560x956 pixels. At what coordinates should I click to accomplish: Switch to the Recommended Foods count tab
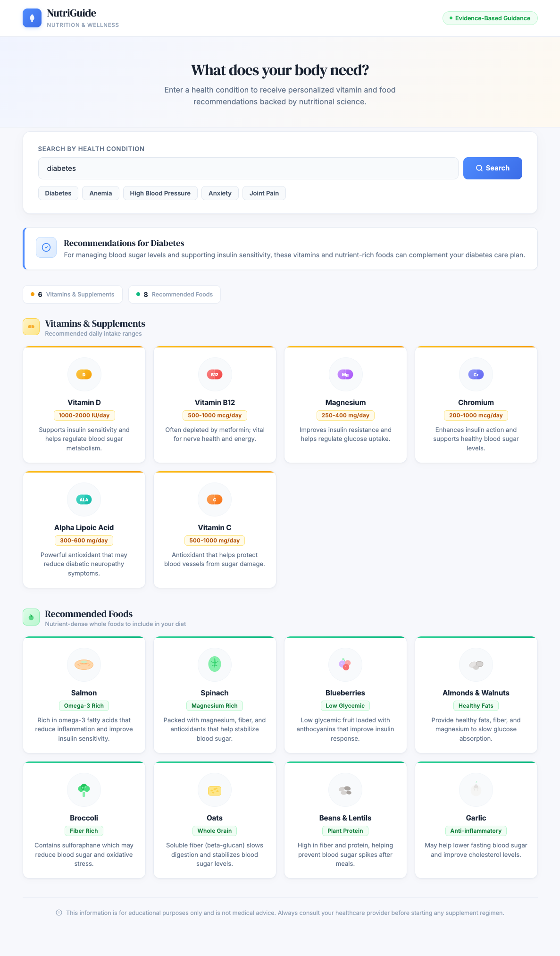click(x=175, y=295)
